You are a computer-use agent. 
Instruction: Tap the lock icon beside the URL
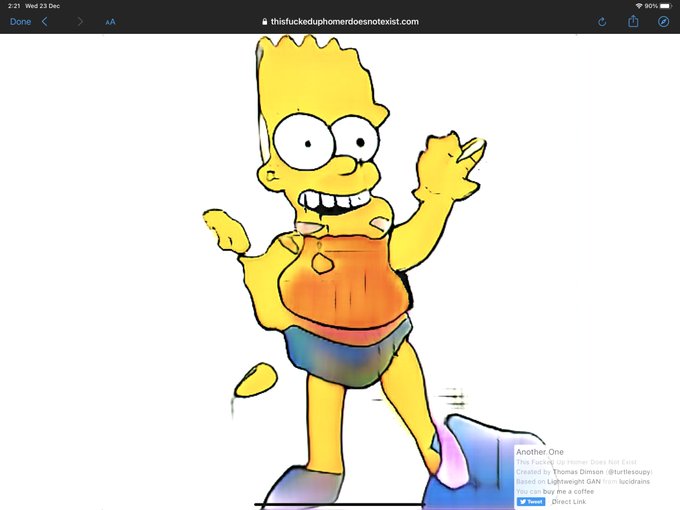pyautogui.click(x=265, y=22)
